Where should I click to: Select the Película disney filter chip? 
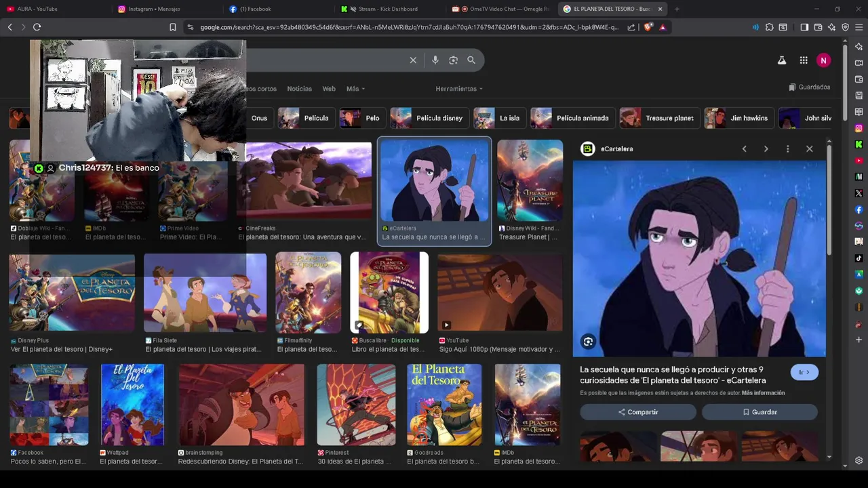click(x=429, y=118)
